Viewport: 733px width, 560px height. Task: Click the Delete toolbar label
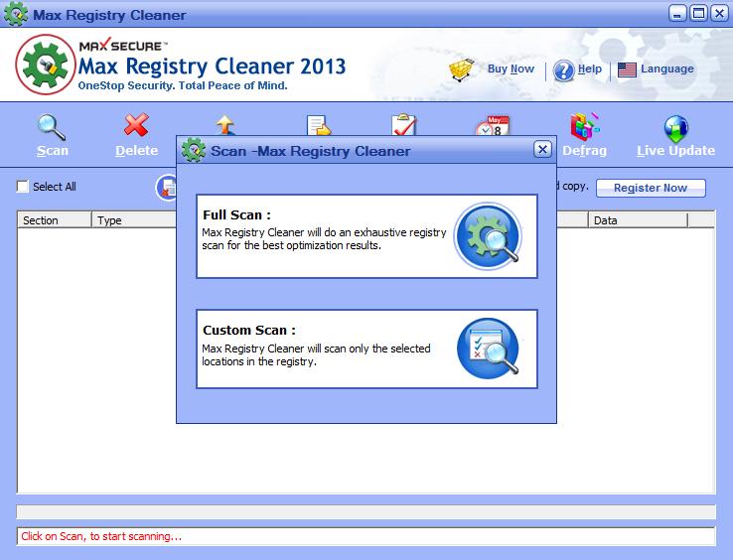(x=136, y=151)
